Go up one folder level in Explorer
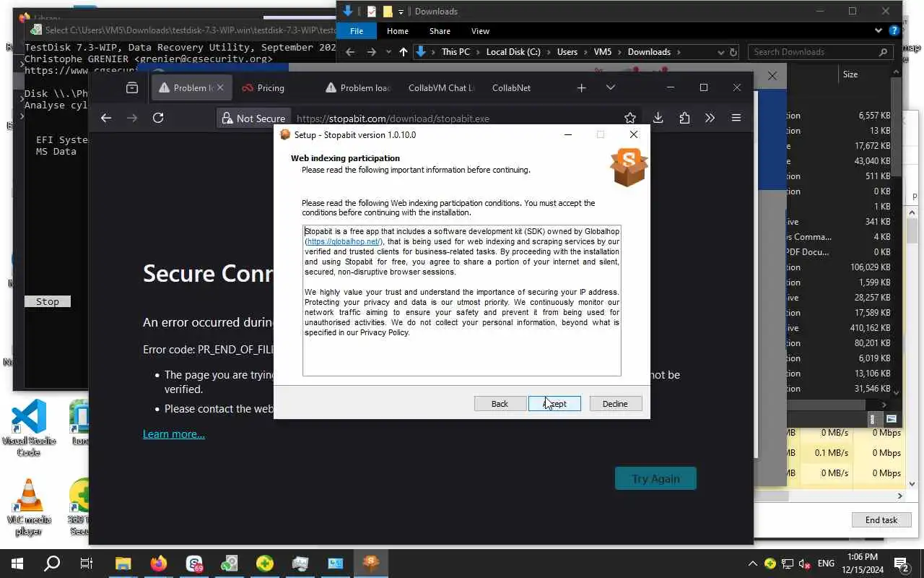Viewport: 924px width, 578px height. pos(403,52)
